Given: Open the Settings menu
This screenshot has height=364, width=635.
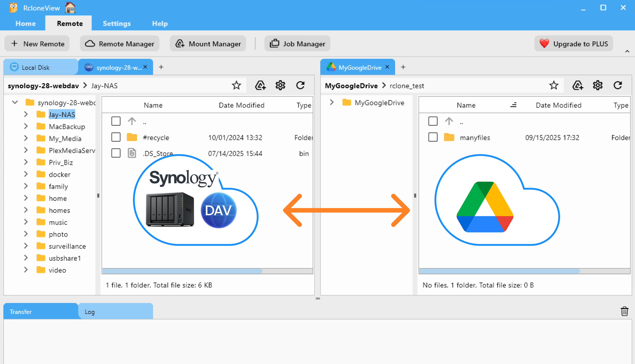Looking at the screenshot, I should click(117, 23).
